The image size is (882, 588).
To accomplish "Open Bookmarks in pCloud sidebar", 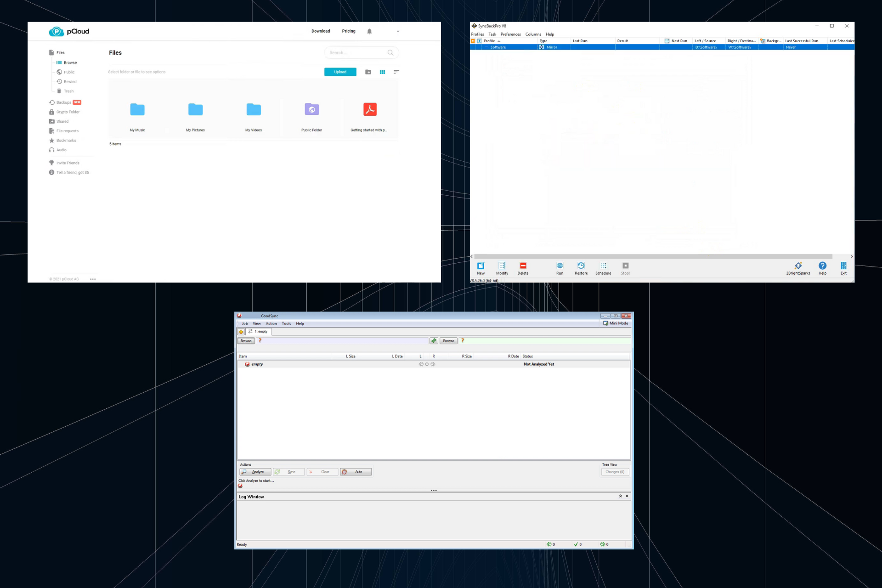I will click(x=62, y=141).
